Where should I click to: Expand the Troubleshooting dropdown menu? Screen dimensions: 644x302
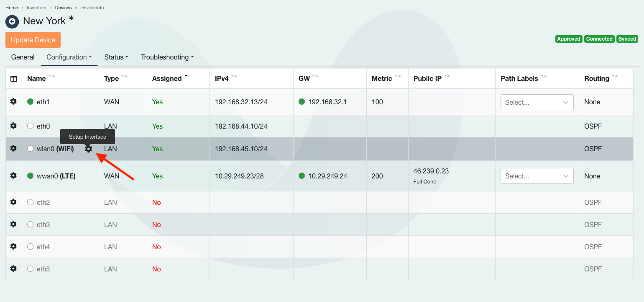[167, 57]
